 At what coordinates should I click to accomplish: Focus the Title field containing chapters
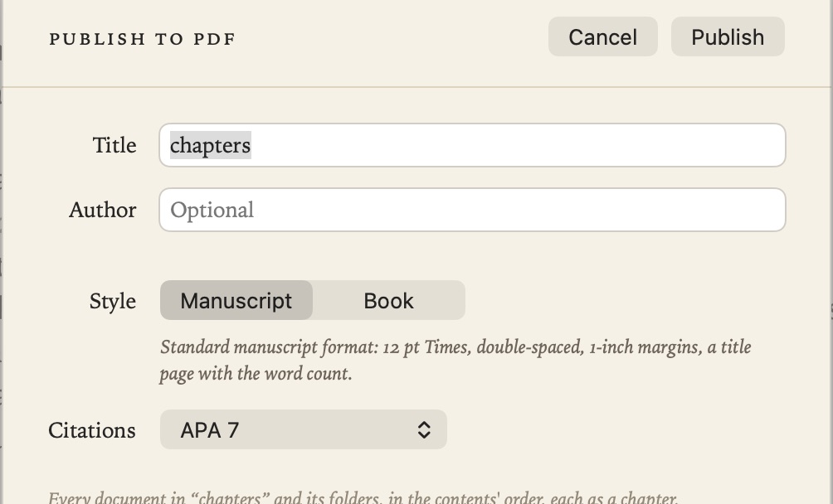[x=472, y=145]
